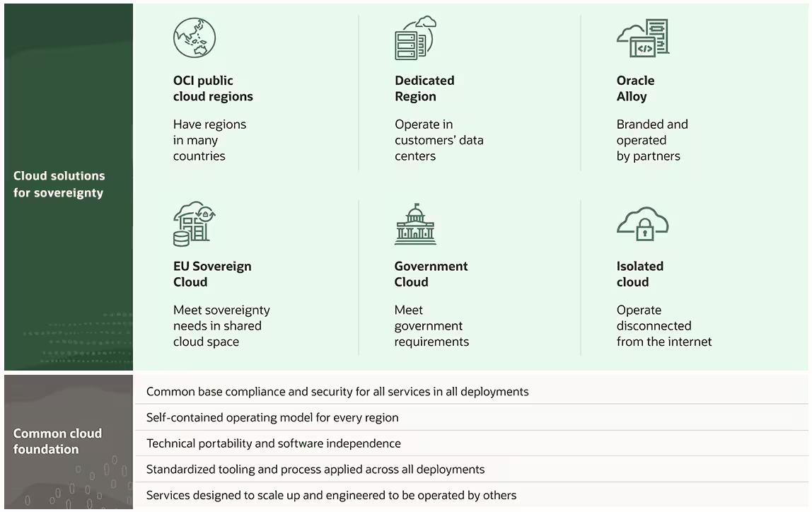Click the standardized tooling and process row

click(x=315, y=469)
